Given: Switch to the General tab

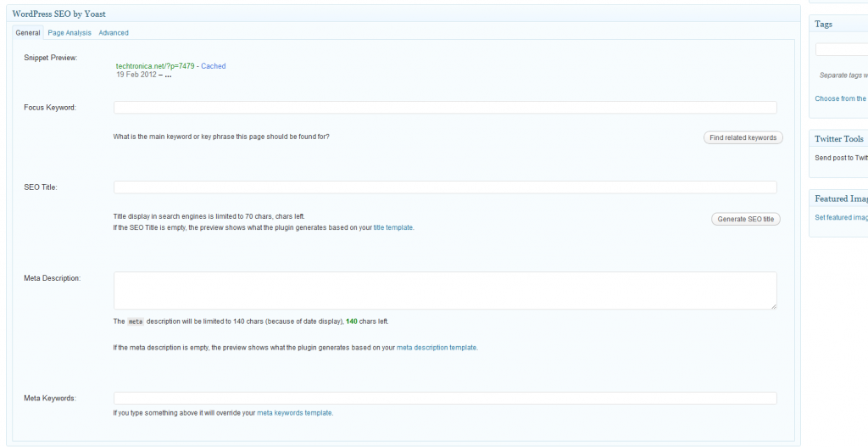Looking at the screenshot, I should [28, 33].
